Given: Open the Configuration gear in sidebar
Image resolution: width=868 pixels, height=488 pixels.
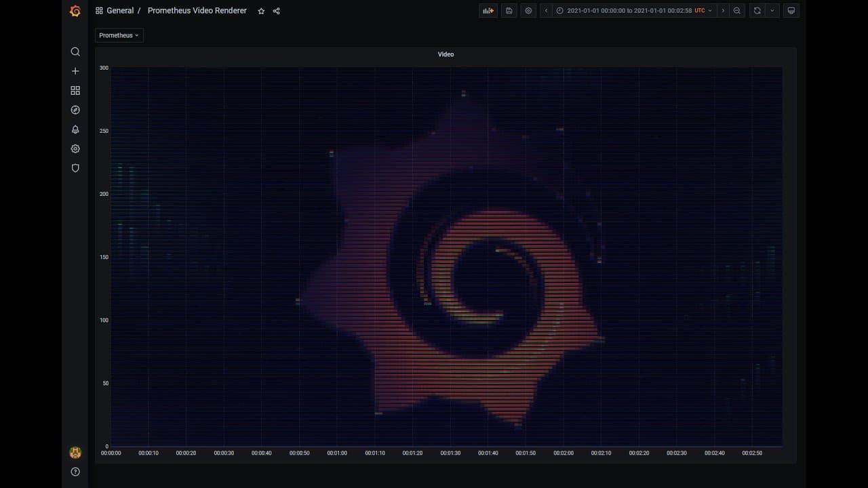Looking at the screenshot, I should [x=75, y=149].
